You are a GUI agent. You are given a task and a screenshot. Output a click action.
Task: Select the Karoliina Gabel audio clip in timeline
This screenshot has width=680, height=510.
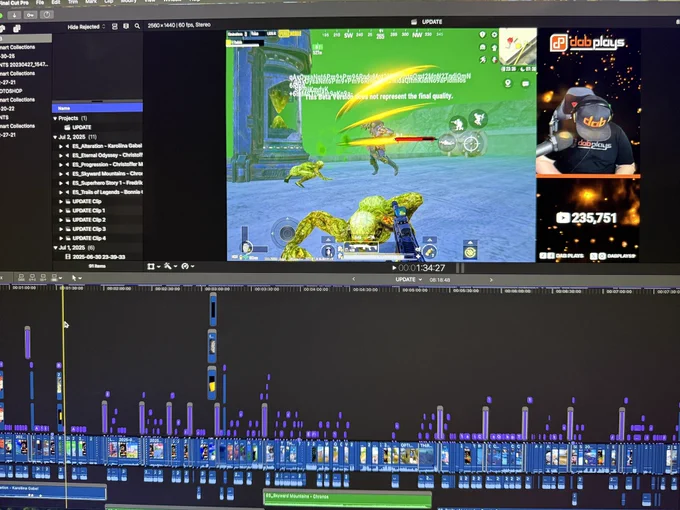click(53, 491)
